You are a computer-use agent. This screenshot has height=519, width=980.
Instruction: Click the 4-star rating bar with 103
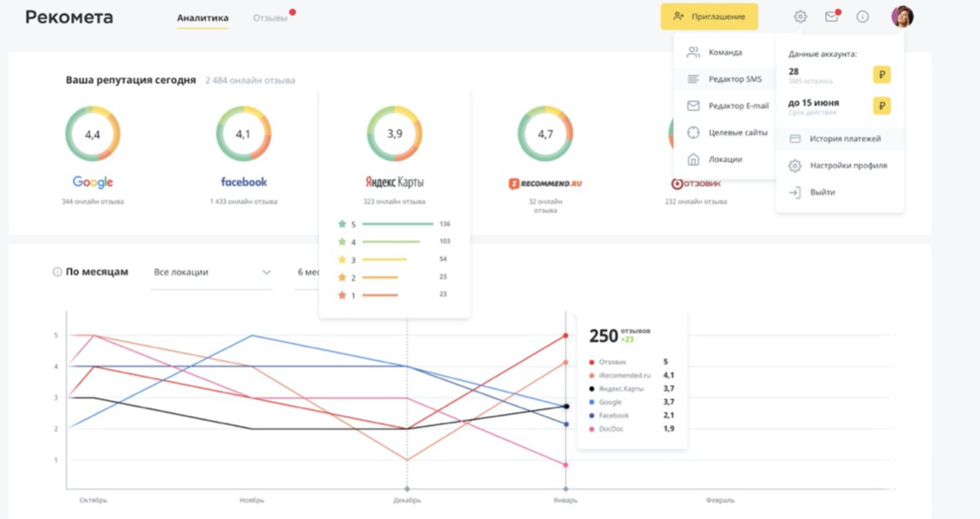pos(391,242)
